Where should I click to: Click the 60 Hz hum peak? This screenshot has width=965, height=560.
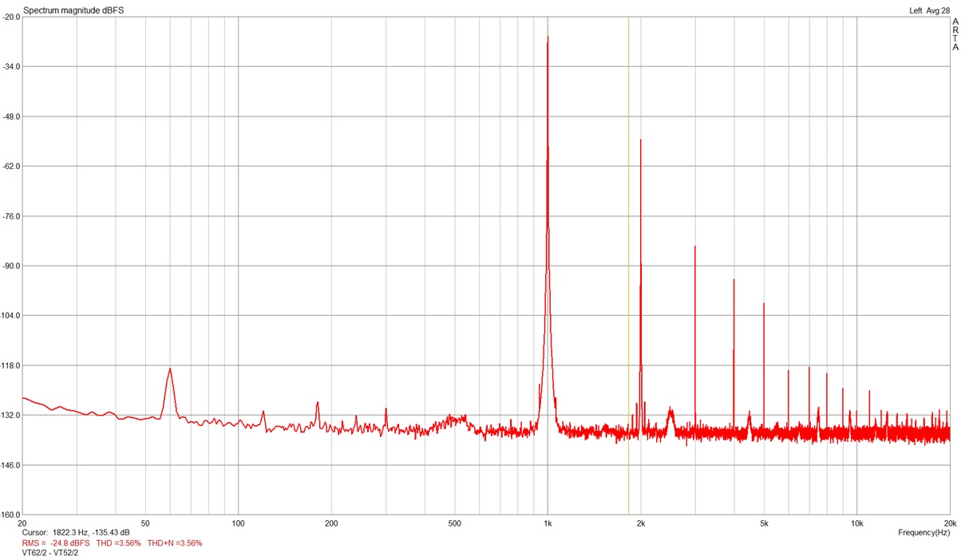[170, 369]
